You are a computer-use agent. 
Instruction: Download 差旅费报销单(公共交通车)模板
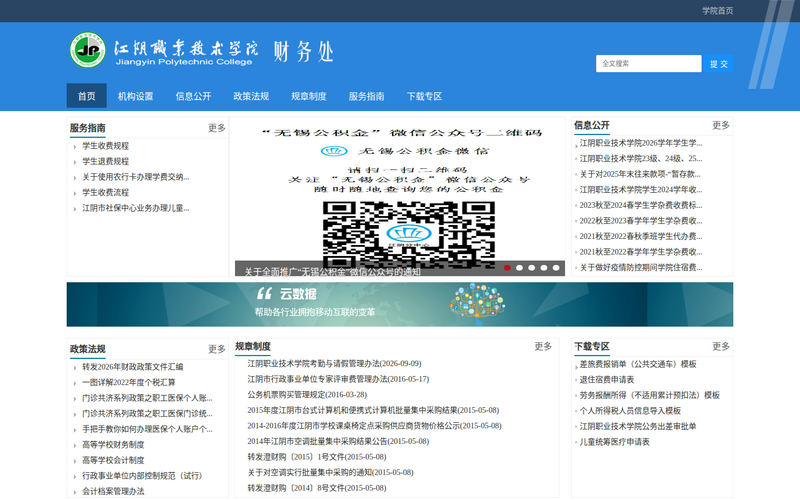point(638,364)
